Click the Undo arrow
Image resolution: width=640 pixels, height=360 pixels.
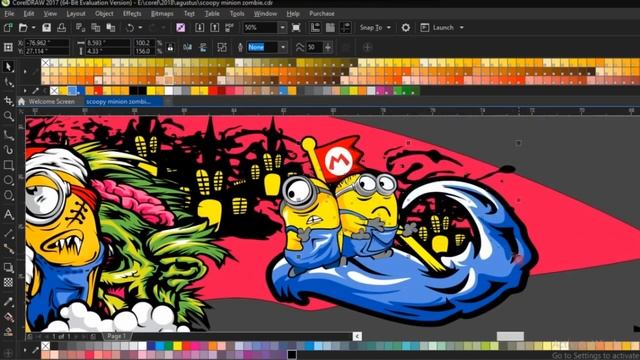click(130, 27)
